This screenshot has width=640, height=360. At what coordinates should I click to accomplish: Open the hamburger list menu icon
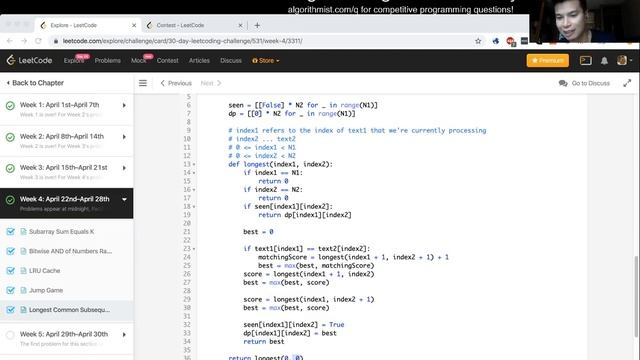pyautogui.click(x=143, y=83)
